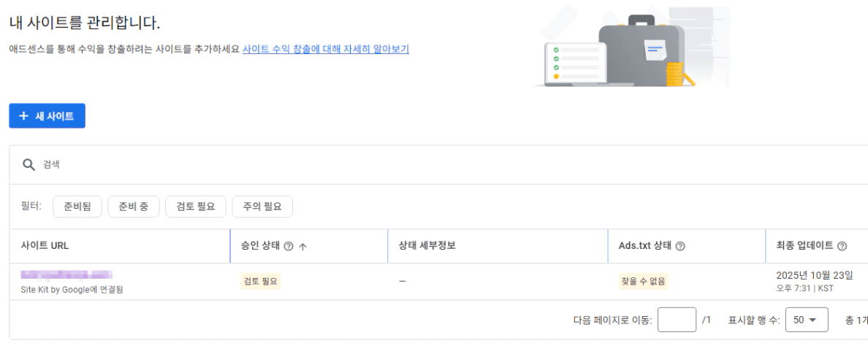Viewport: 868px width, 346px height.
Task: Click sort arrow on 승인 상태 column
Action: pyautogui.click(x=302, y=246)
